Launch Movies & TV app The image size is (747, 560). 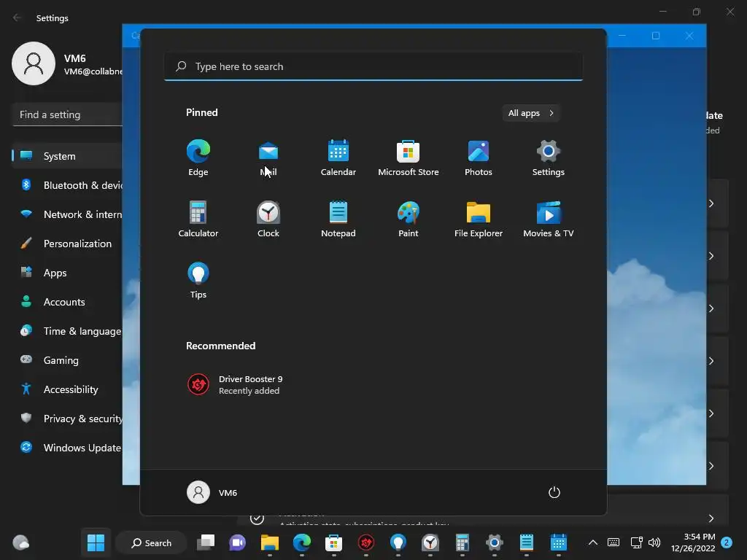pyautogui.click(x=549, y=219)
